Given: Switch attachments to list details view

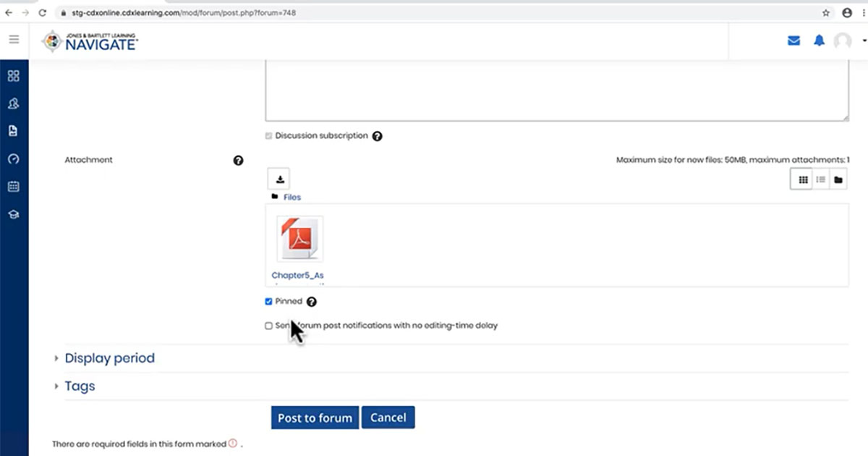Looking at the screenshot, I should click(x=821, y=180).
